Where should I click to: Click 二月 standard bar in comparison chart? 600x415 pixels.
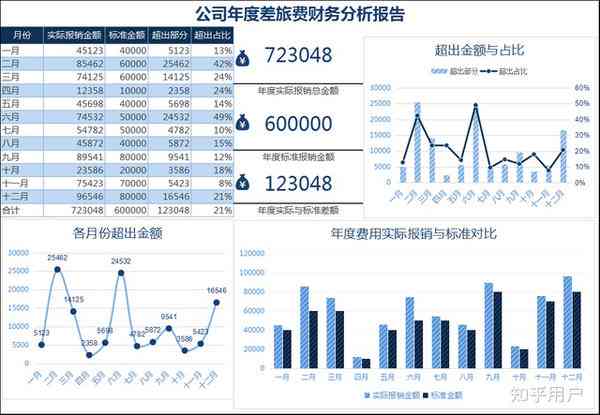[x=313, y=340]
